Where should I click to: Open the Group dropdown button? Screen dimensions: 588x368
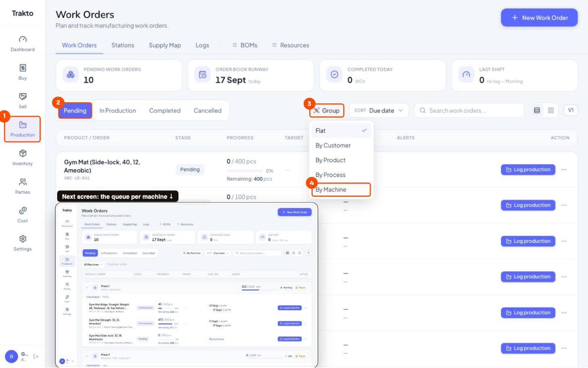click(327, 111)
